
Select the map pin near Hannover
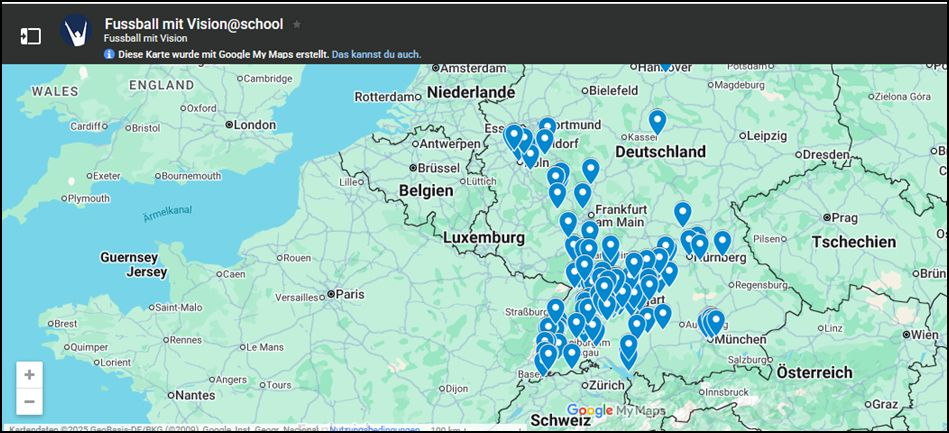(x=665, y=65)
